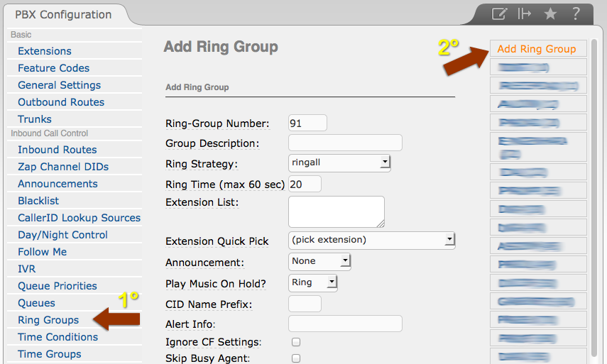Click the Ring-Group Number field

tap(307, 123)
